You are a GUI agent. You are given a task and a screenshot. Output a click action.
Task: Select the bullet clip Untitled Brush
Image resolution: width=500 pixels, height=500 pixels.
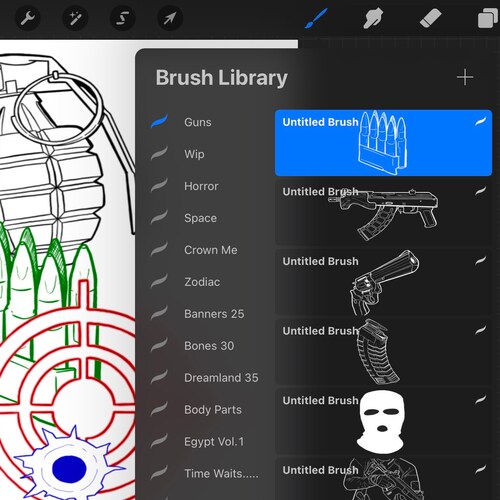[x=383, y=143]
